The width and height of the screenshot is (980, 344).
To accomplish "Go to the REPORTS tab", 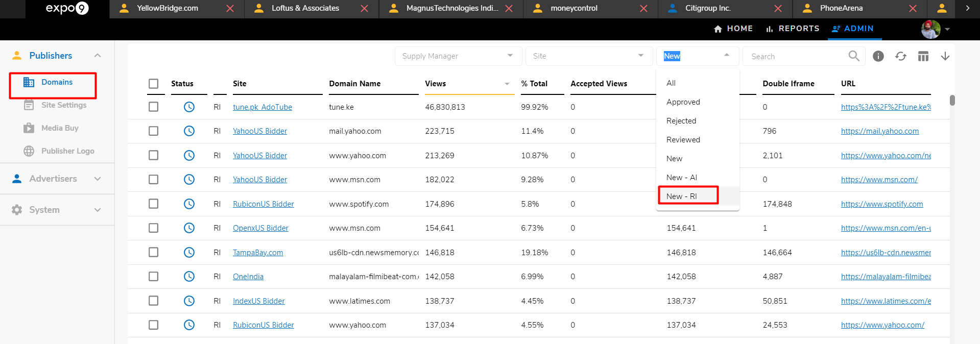I will [x=793, y=29].
